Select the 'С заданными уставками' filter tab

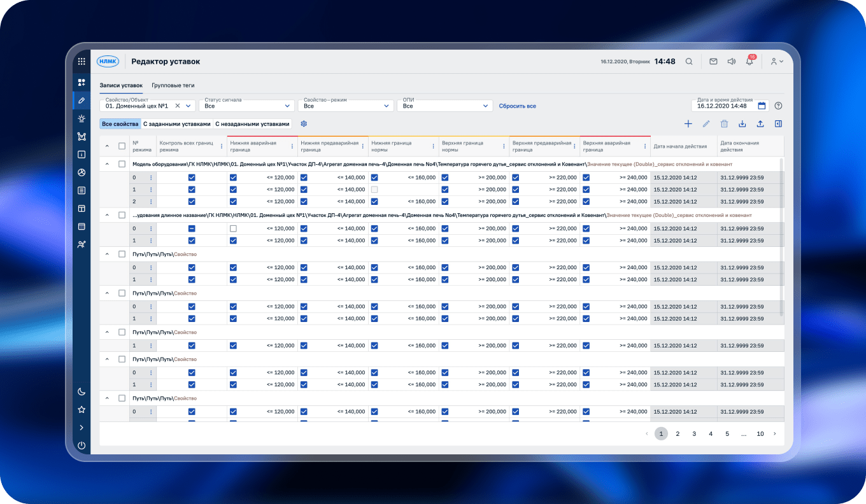176,124
